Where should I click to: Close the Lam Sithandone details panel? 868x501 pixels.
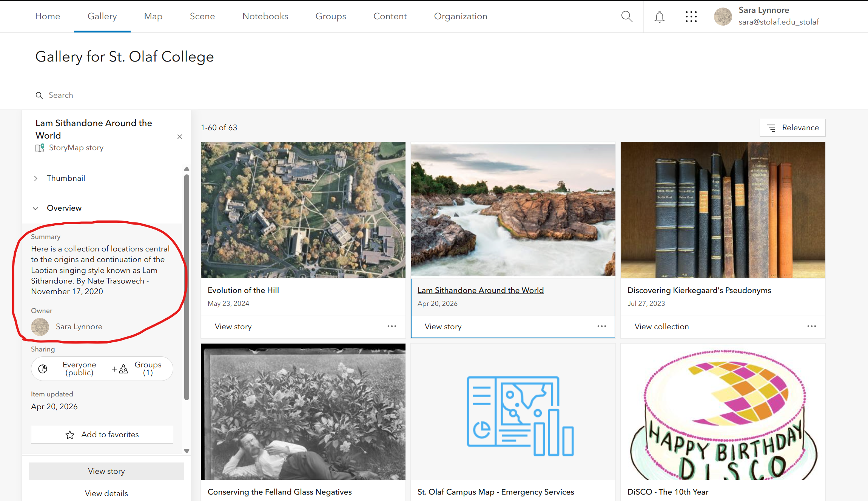point(180,137)
